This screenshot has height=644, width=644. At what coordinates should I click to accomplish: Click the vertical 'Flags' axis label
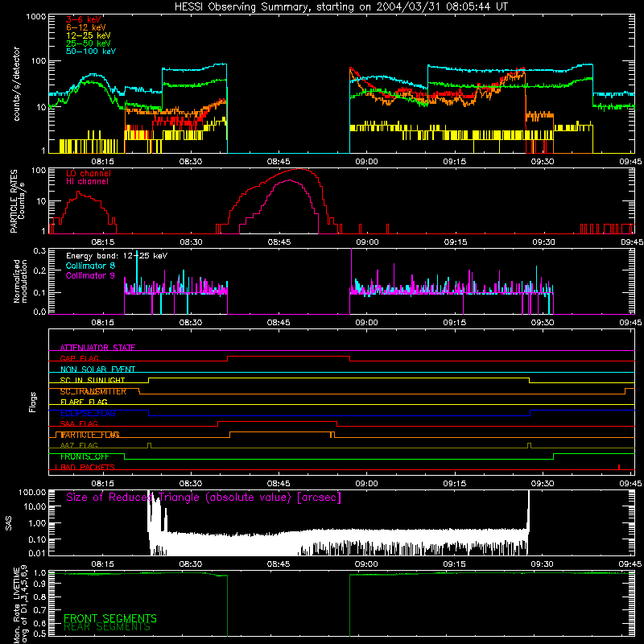[32, 402]
